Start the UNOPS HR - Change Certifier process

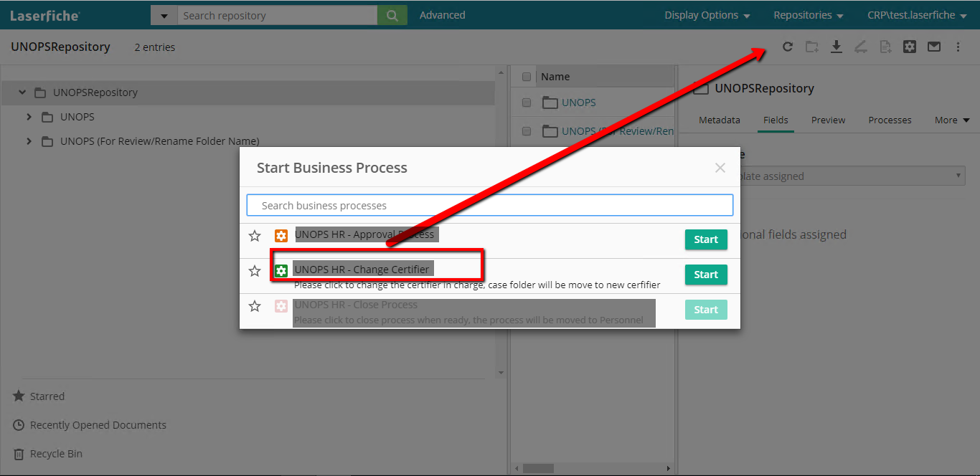(706, 275)
